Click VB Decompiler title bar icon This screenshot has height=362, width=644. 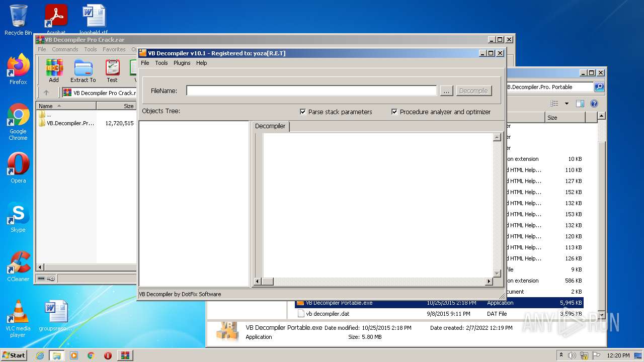pos(143,53)
